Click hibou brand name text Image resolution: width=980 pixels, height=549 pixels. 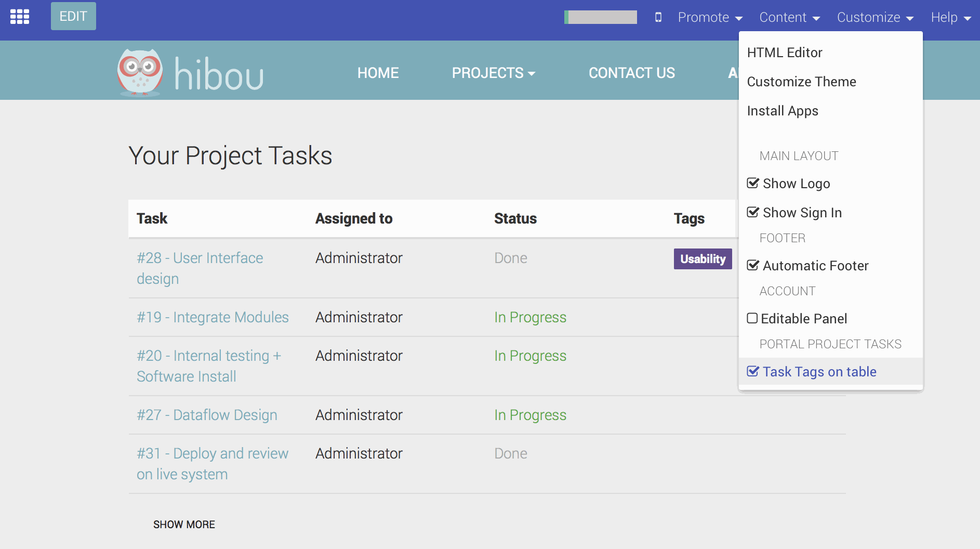point(219,74)
